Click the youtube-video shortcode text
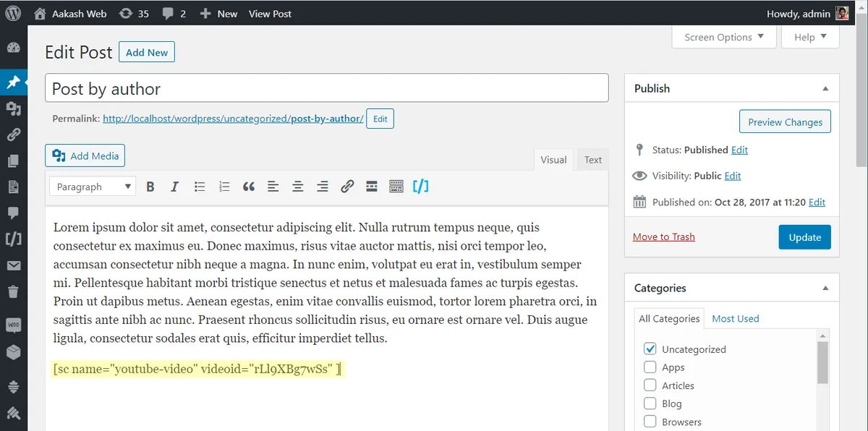868x431 pixels. tap(197, 370)
